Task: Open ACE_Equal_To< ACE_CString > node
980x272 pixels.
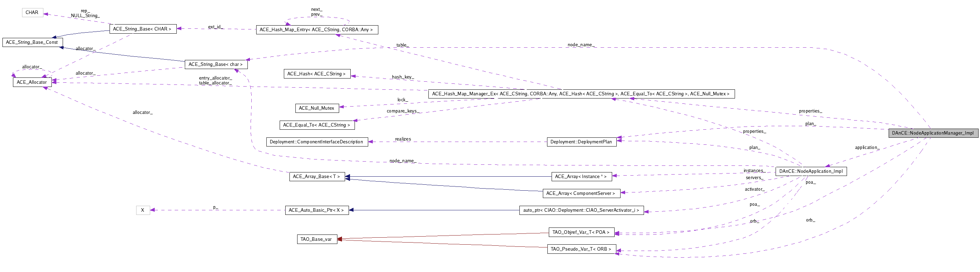Action: tap(317, 125)
